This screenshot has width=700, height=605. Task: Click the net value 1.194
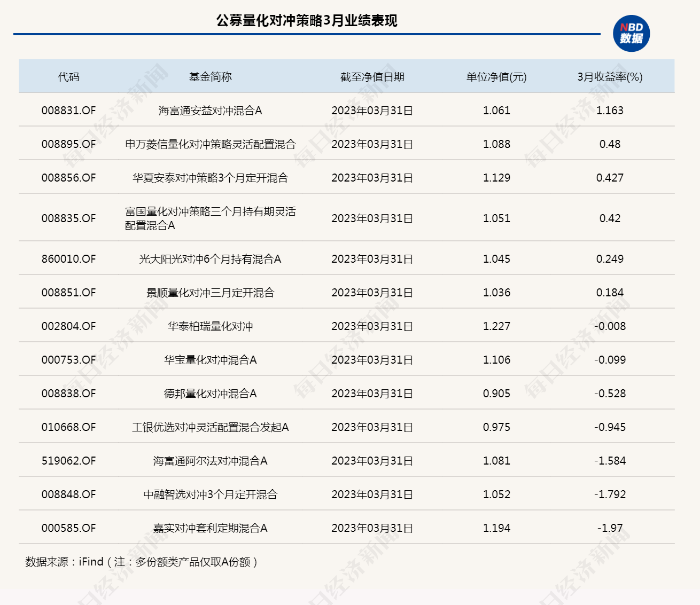click(496, 528)
